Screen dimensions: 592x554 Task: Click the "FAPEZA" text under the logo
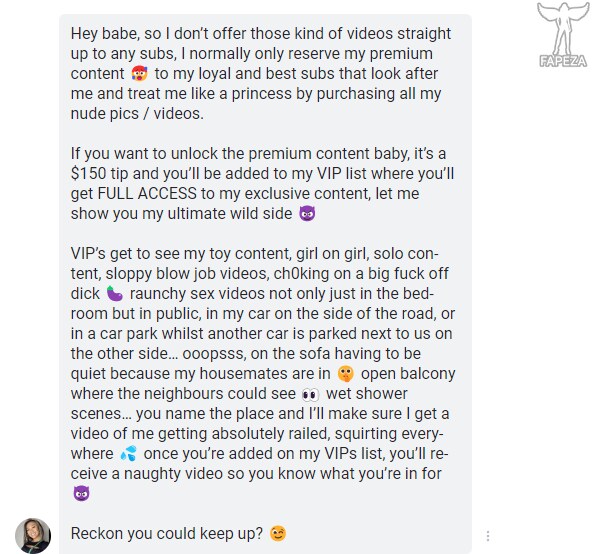(563, 61)
